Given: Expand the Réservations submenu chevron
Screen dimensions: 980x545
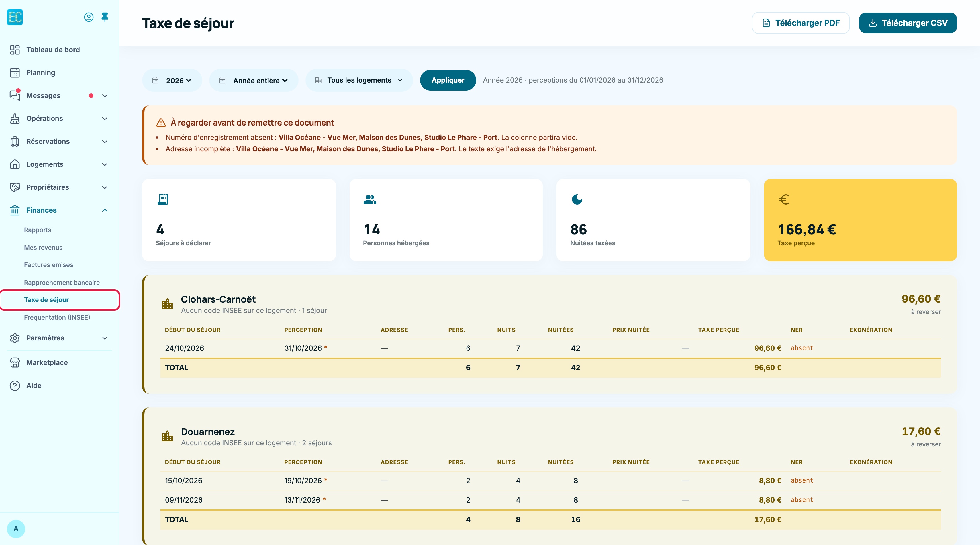Looking at the screenshot, I should click(x=105, y=142).
